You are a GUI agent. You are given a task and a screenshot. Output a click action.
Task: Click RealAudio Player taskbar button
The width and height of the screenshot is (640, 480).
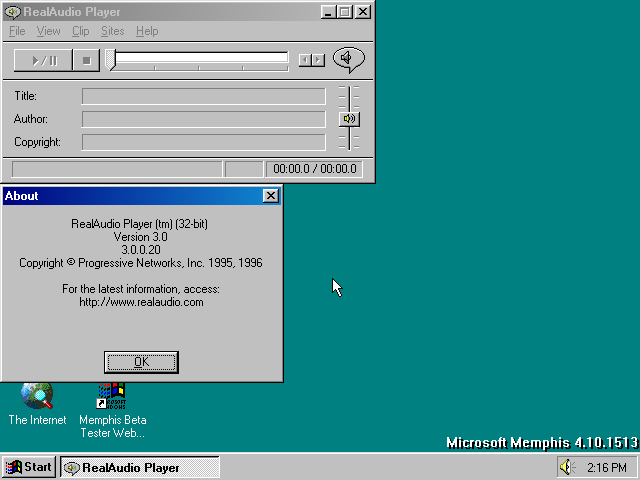tap(140, 467)
